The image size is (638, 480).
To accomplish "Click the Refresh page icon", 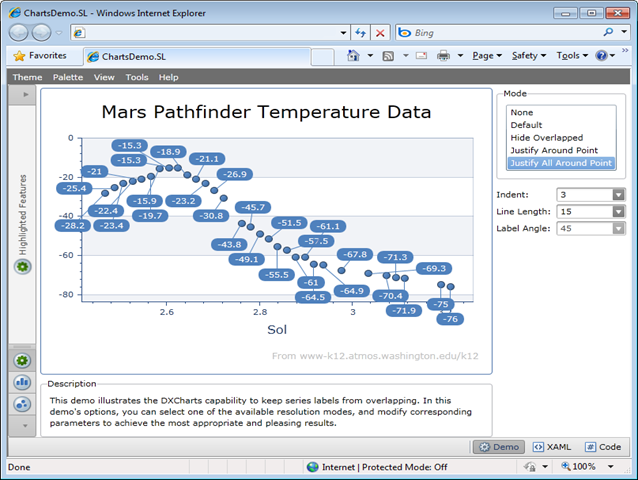I will point(361,33).
